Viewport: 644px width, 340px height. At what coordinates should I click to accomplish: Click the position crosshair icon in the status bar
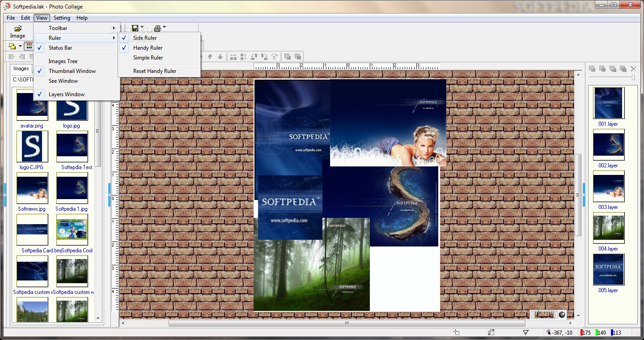click(456, 332)
